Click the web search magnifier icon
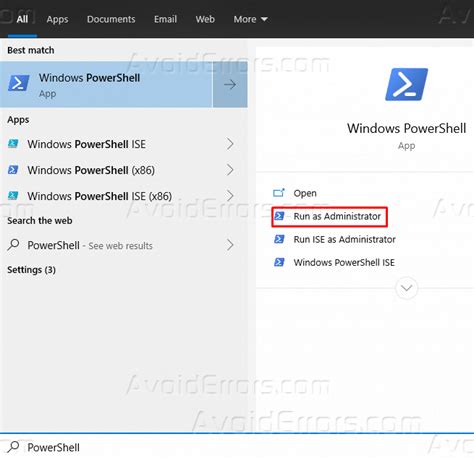This screenshot has height=460, width=474. pyautogui.click(x=13, y=245)
